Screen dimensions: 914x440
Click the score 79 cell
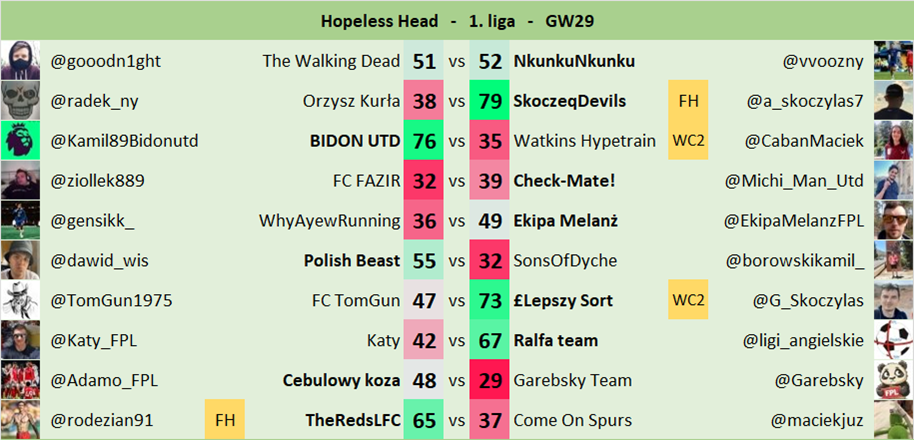[490, 101]
